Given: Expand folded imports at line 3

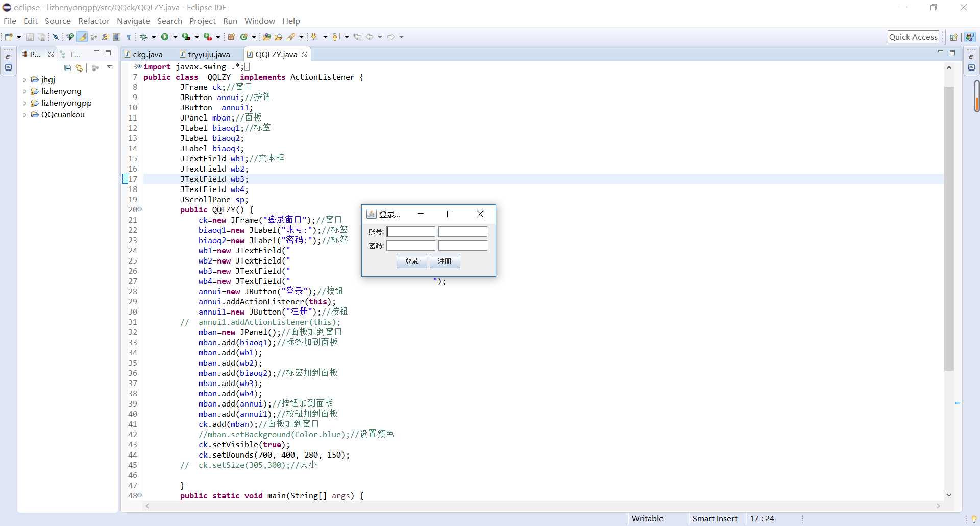Looking at the screenshot, I should [x=139, y=66].
